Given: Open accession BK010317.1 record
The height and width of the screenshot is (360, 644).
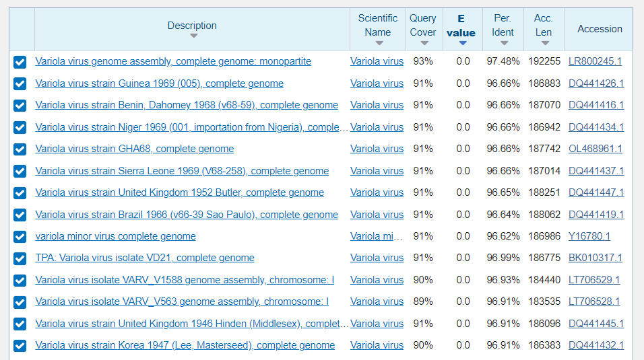Looking at the screenshot, I should click(x=595, y=258).
